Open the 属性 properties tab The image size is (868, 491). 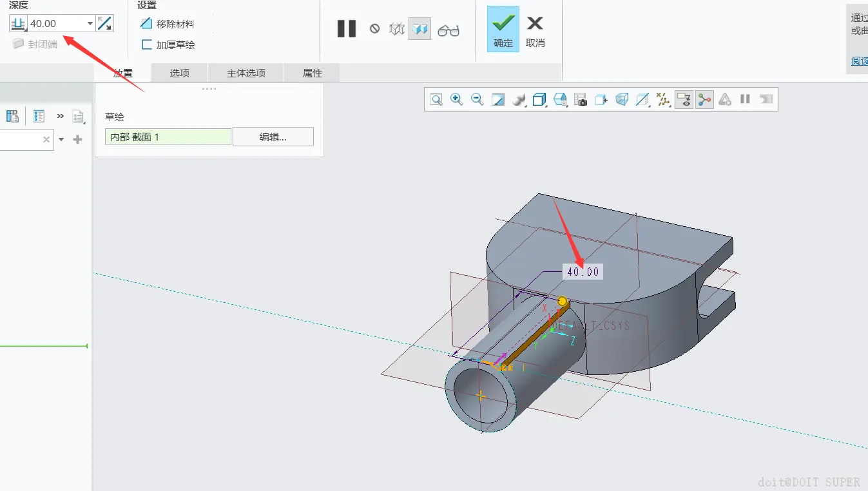312,73
